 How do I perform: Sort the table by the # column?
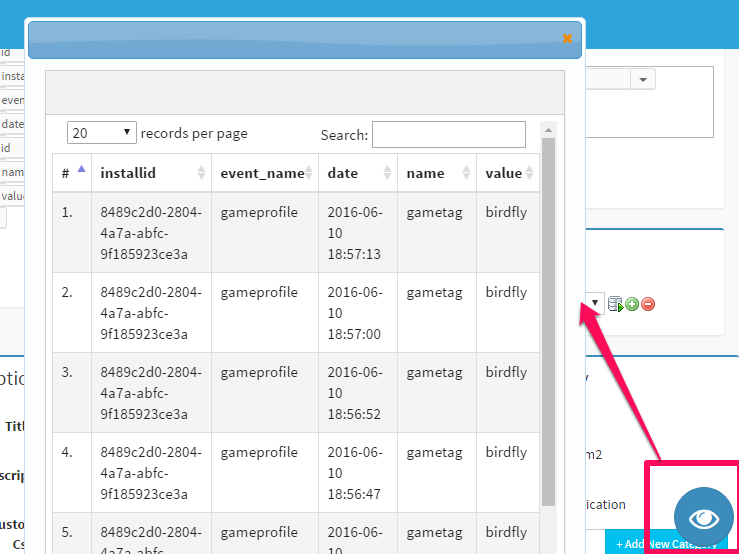click(72, 173)
